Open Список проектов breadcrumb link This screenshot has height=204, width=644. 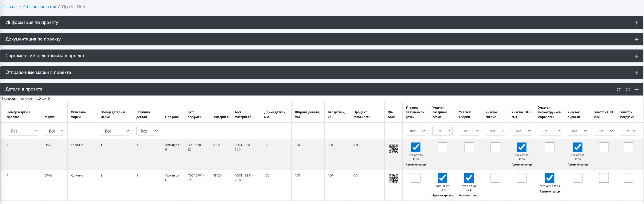[x=40, y=7]
